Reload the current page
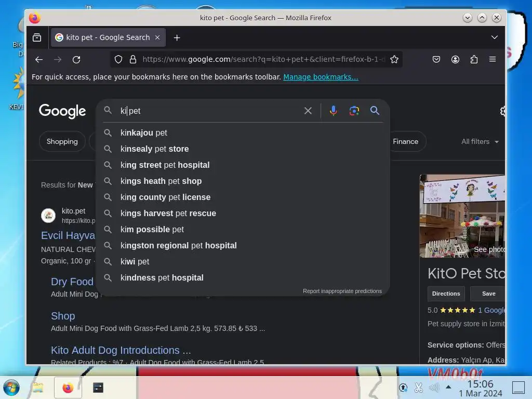532x399 pixels. pyautogui.click(x=76, y=59)
